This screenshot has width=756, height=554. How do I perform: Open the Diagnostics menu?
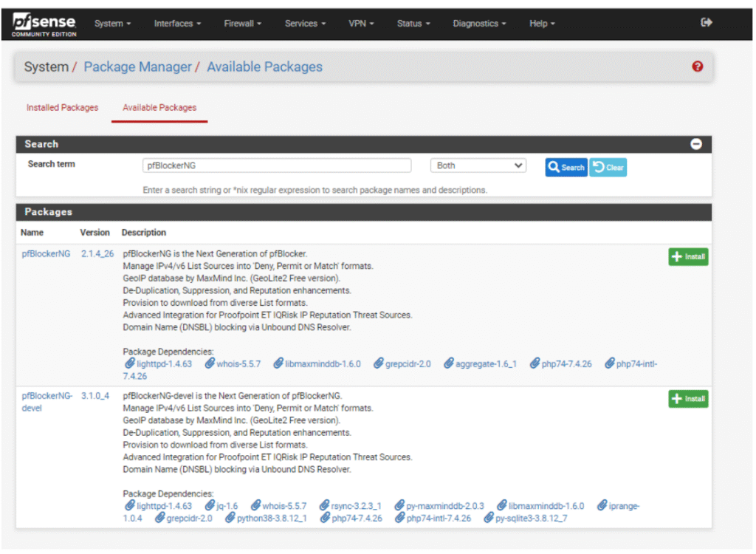point(479,24)
